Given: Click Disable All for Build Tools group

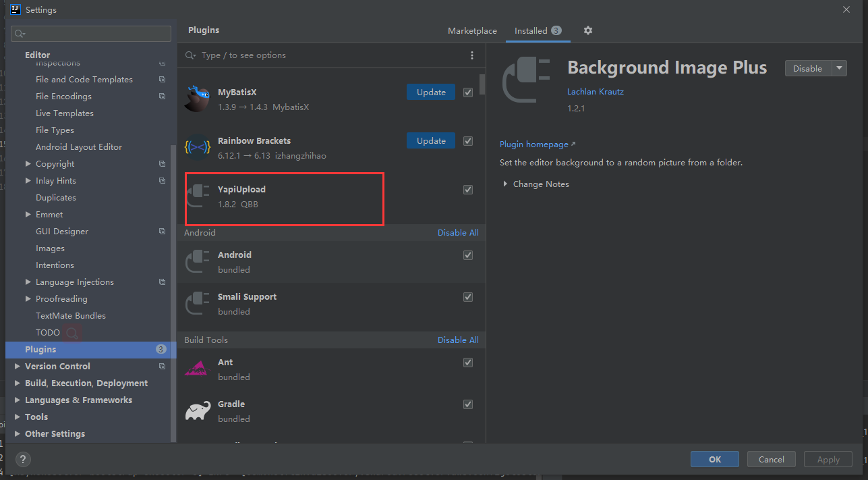Looking at the screenshot, I should pos(458,340).
